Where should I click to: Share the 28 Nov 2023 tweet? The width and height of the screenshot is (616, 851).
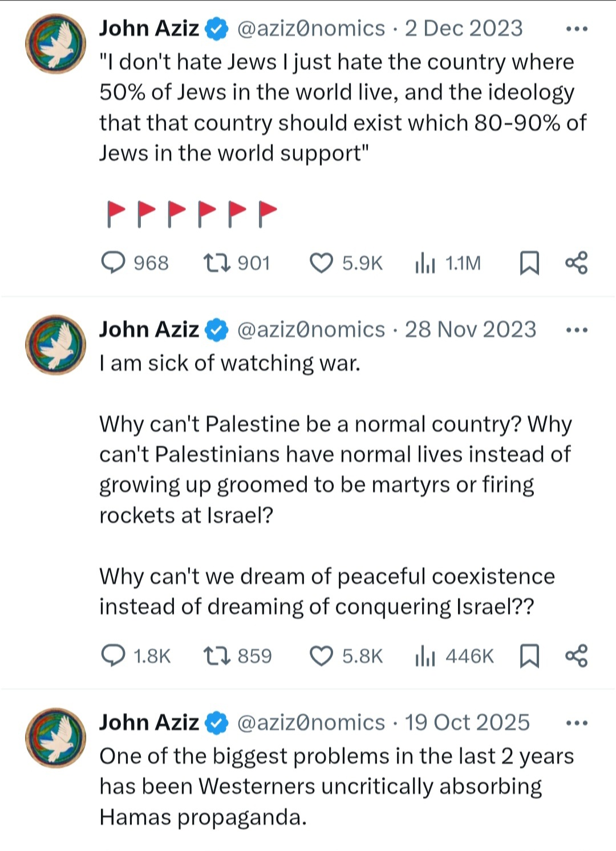[576, 655]
